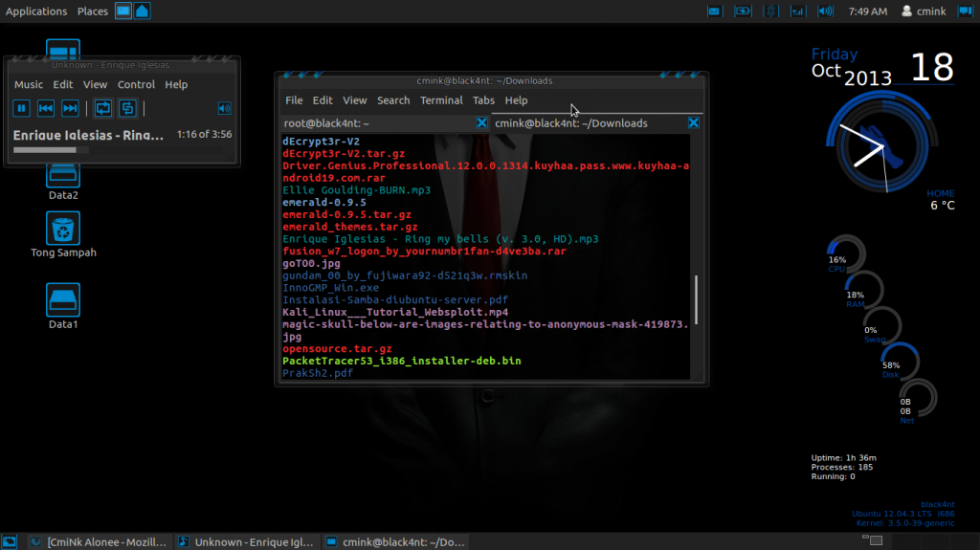980x550 pixels.
Task: Open Tong Sampah trash icon on desktop
Action: click(x=63, y=229)
